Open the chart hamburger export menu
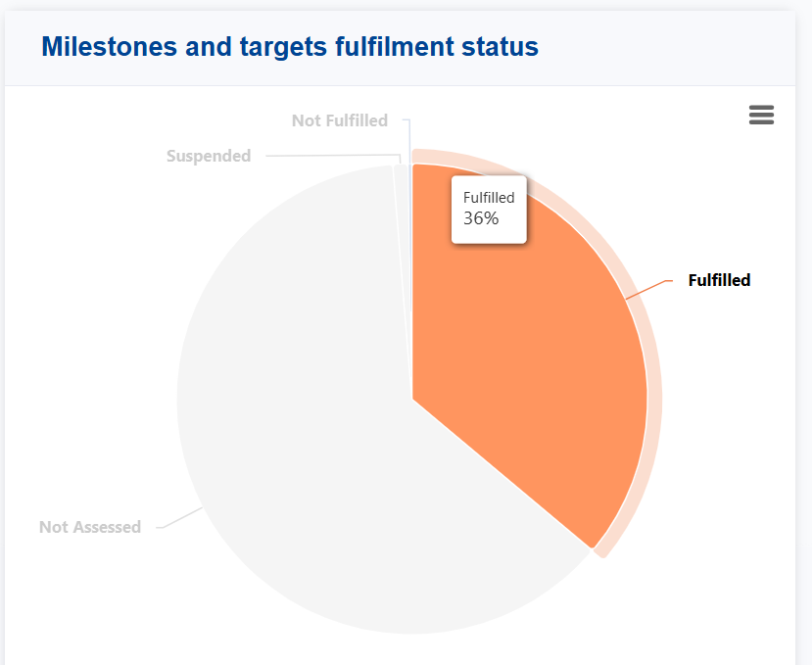 761,115
